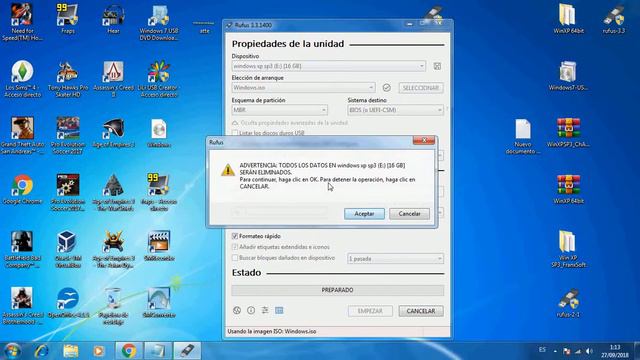Image resolution: width=640 pixels, height=360 pixels.
Task: Open the Esquema de partición MBR dropdown
Action: point(280,110)
